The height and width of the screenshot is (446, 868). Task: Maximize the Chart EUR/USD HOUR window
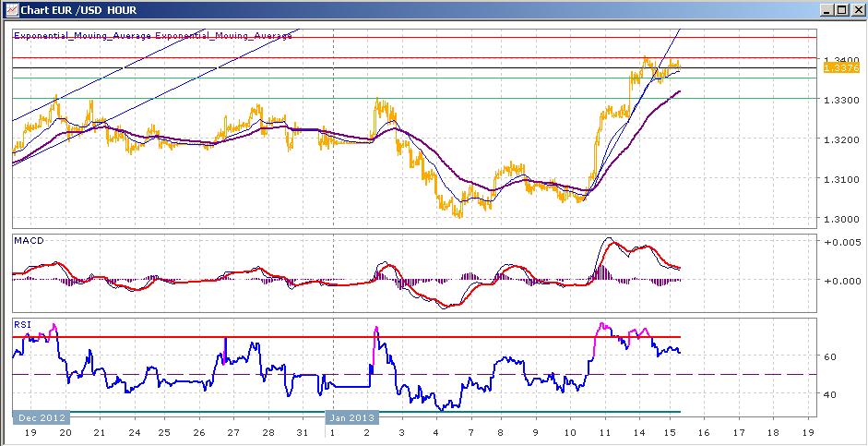pyautogui.click(x=841, y=10)
